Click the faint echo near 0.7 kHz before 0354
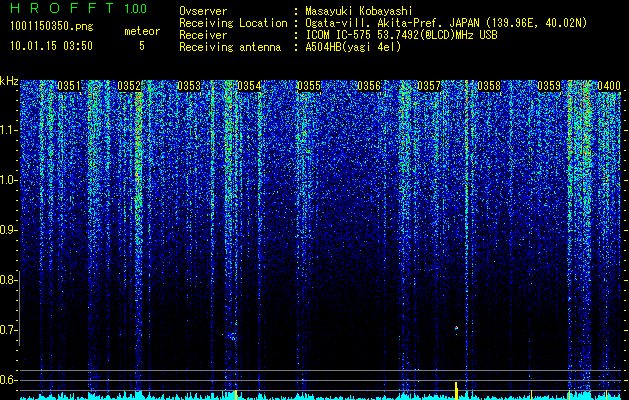629x400 pixels. coord(231,336)
